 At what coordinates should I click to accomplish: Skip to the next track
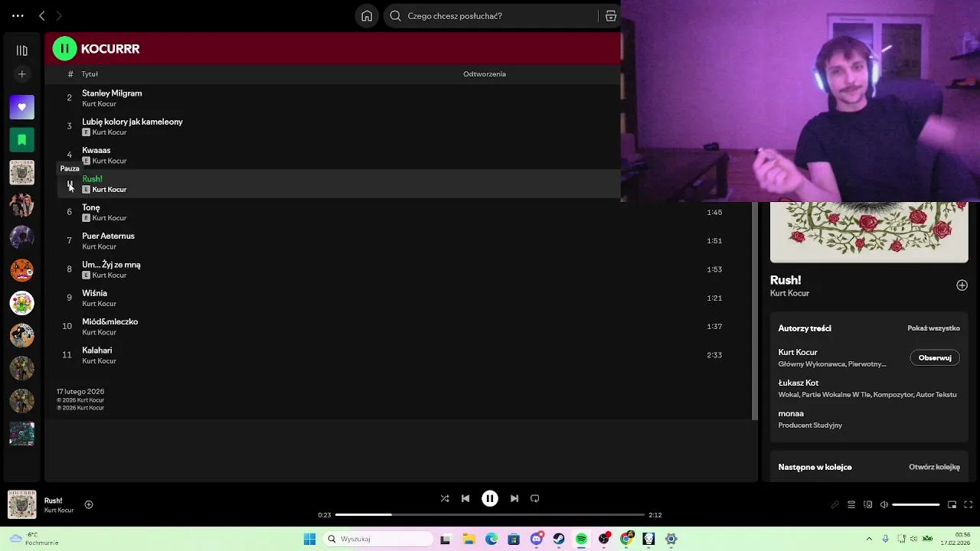point(514,498)
